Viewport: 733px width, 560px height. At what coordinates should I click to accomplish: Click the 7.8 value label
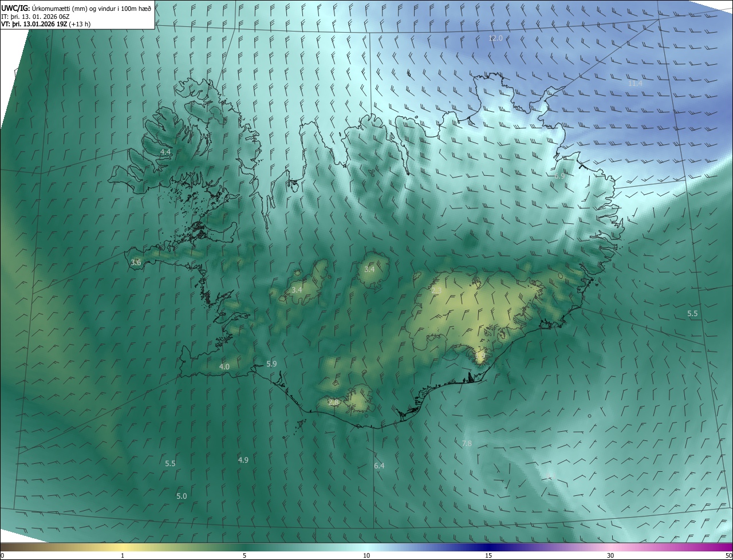click(466, 443)
